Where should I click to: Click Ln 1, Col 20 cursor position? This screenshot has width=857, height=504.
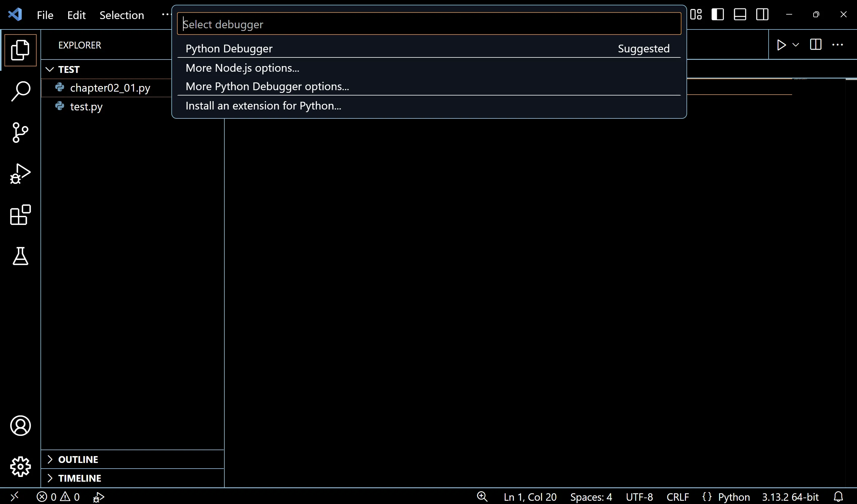coord(530,497)
